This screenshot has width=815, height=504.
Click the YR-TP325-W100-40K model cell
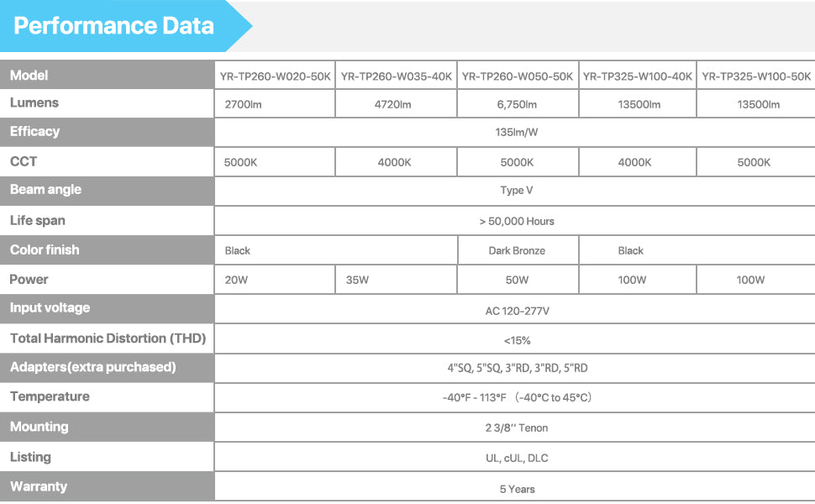point(638,76)
